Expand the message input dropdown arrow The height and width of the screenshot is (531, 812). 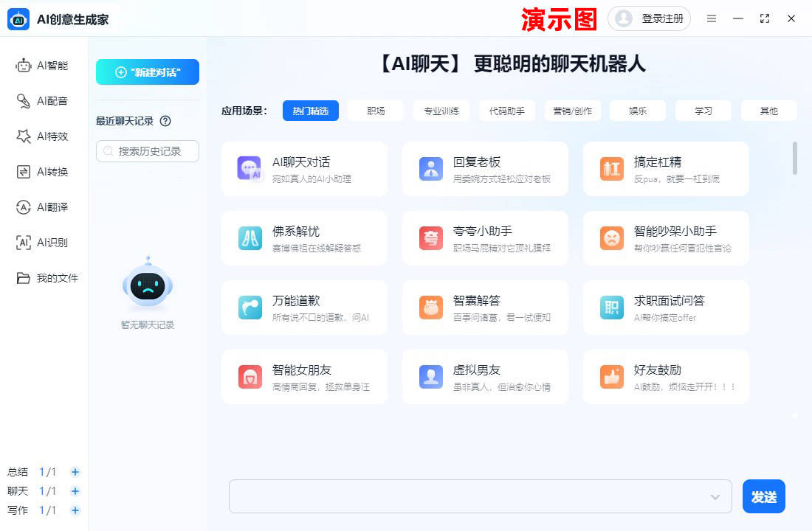[713, 496]
